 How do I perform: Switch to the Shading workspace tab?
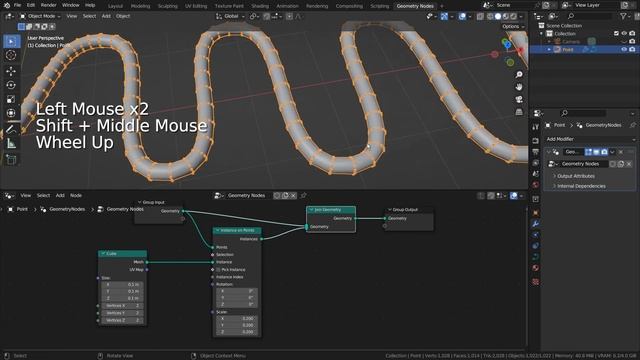pyautogui.click(x=260, y=6)
